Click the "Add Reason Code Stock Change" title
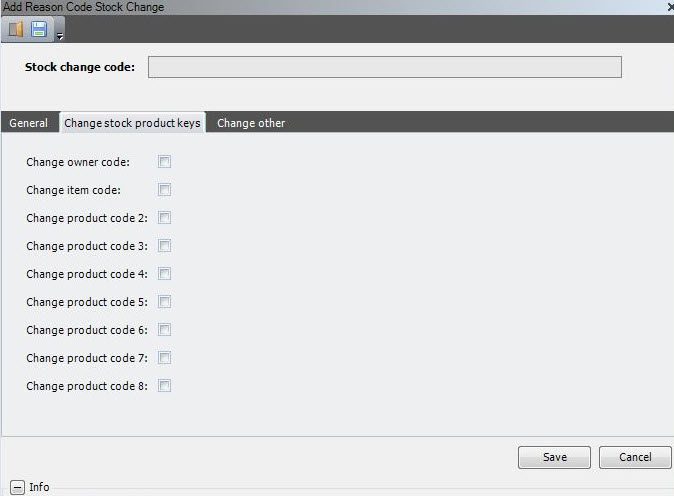The image size is (674, 496). pos(83,7)
